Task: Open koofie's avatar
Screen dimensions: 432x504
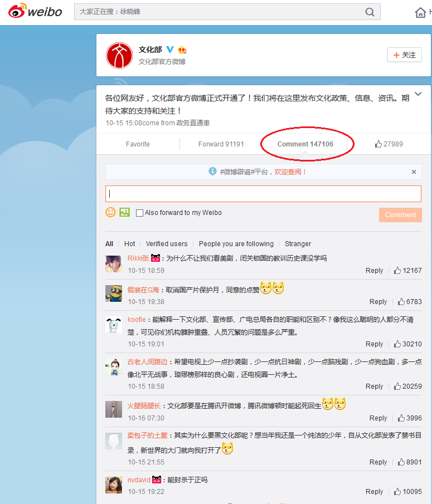Action: [114, 325]
